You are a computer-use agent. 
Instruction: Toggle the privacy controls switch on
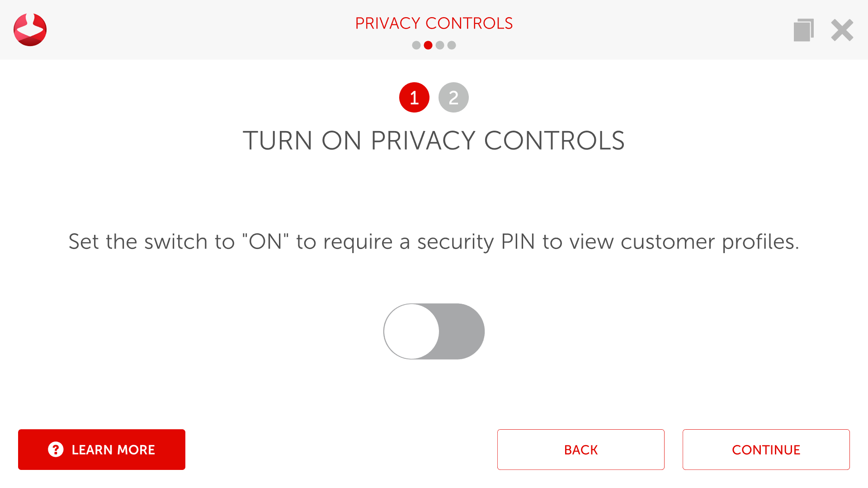click(x=434, y=331)
